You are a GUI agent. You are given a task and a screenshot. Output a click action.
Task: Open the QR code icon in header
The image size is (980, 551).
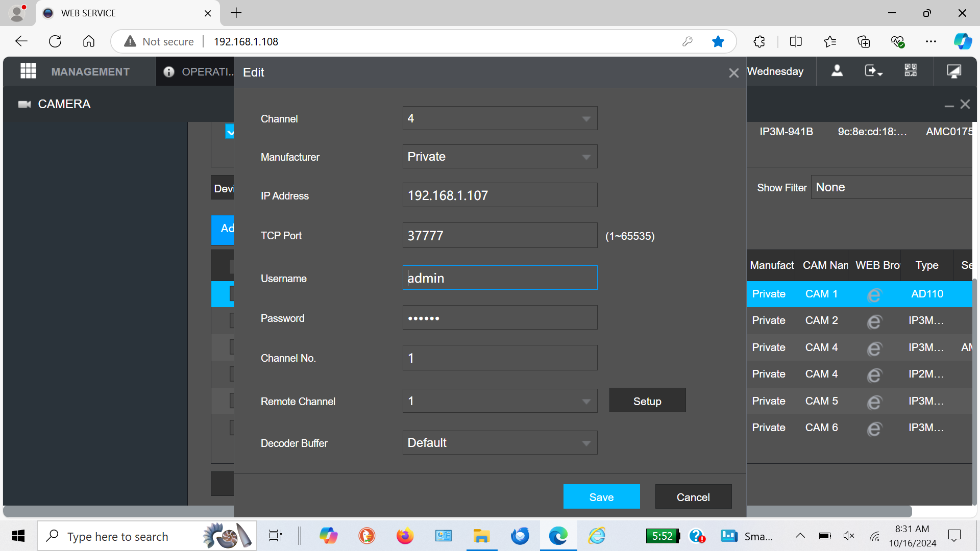(x=911, y=70)
